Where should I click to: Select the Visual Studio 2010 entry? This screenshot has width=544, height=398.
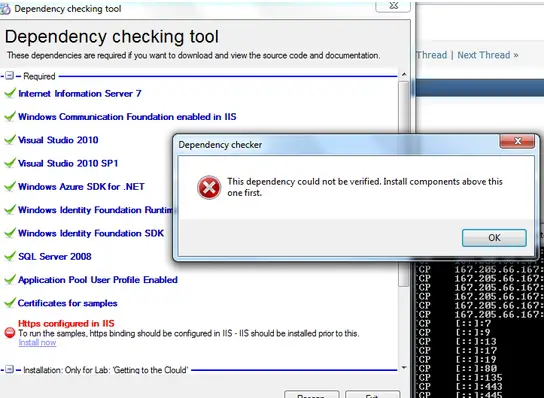pyautogui.click(x=58, y=140)
